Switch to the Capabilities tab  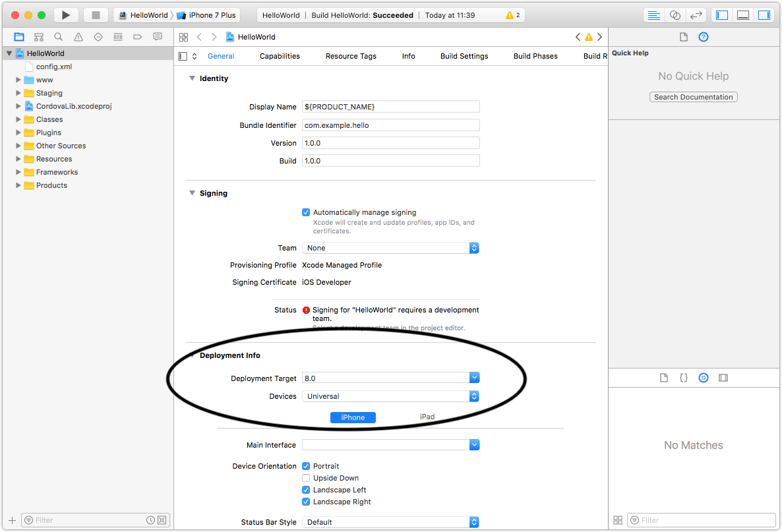point(280,56)
